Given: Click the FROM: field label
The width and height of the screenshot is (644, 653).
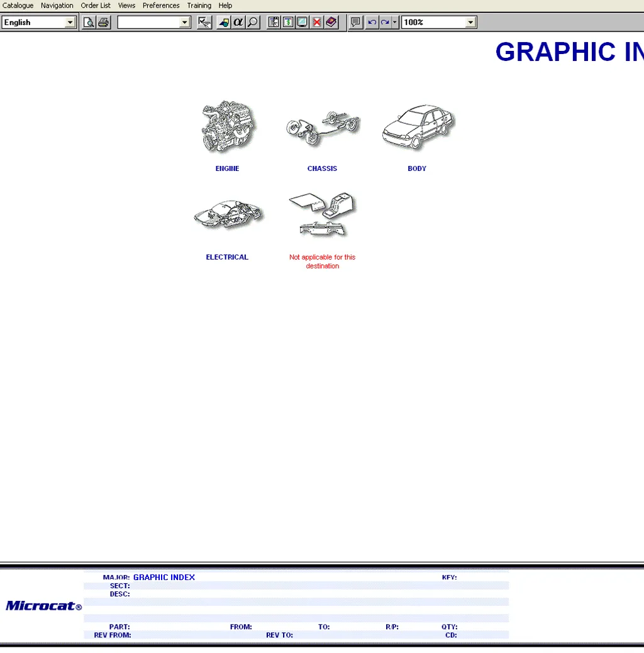Looking at the screenshot, I should tap(241, 627).
